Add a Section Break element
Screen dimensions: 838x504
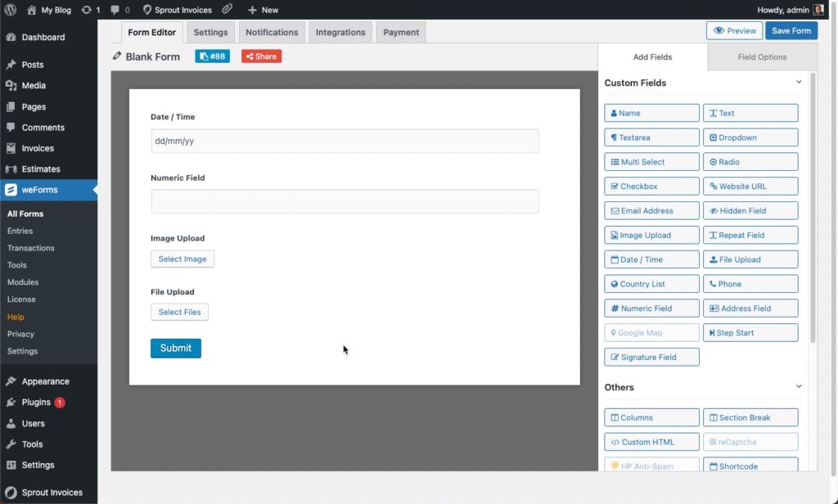pyautogui.click(x=750, y=417)
